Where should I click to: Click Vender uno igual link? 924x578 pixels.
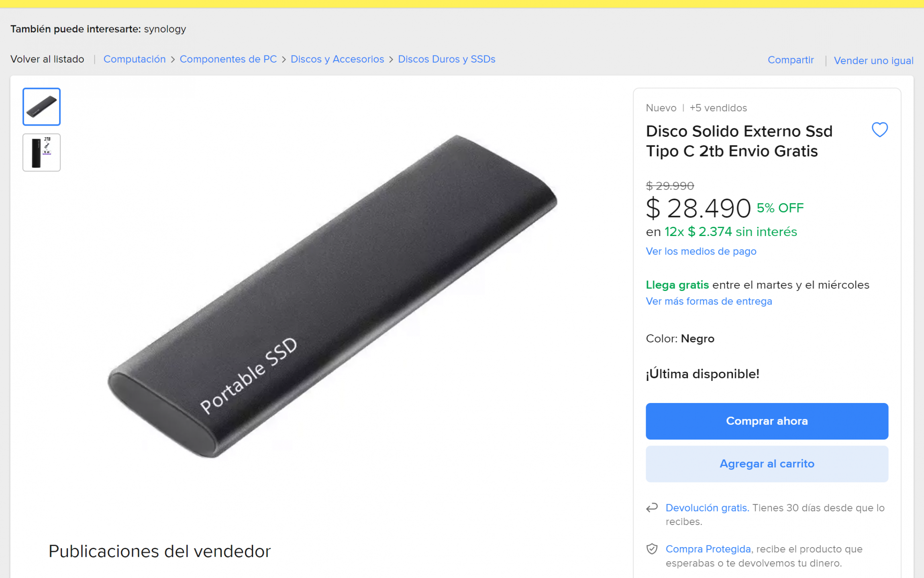pos(873,60)
